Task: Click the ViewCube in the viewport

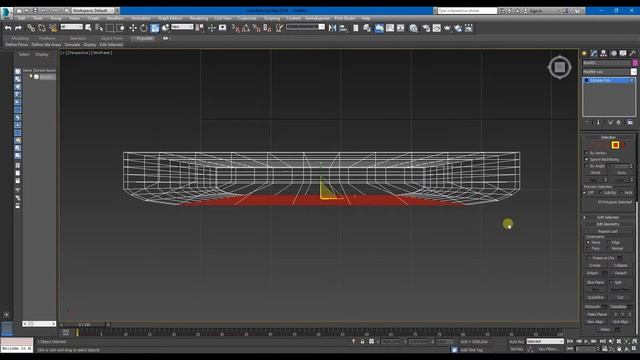Action: click(x=560, y=67)
